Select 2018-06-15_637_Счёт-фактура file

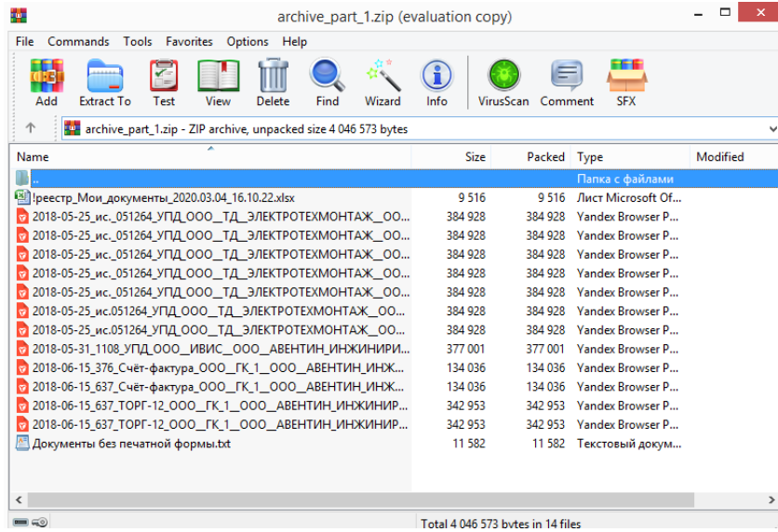[x=219, y=387]
